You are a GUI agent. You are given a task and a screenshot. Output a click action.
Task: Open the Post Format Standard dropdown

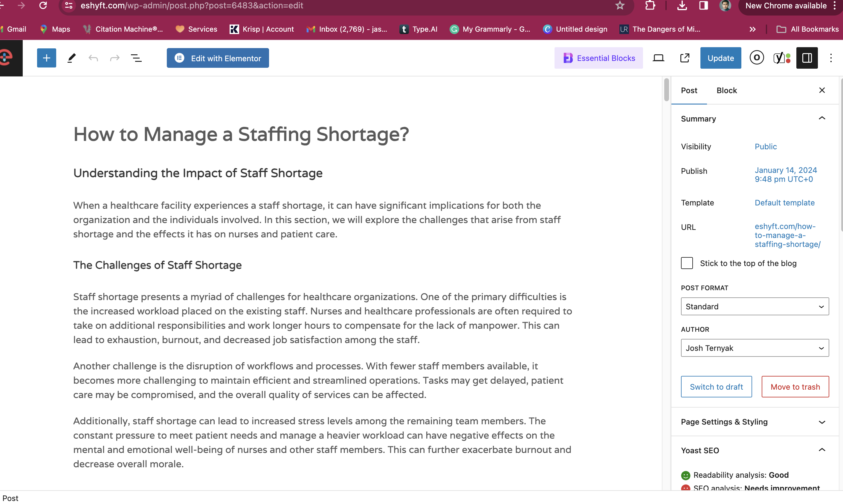[x=755, y=306]
